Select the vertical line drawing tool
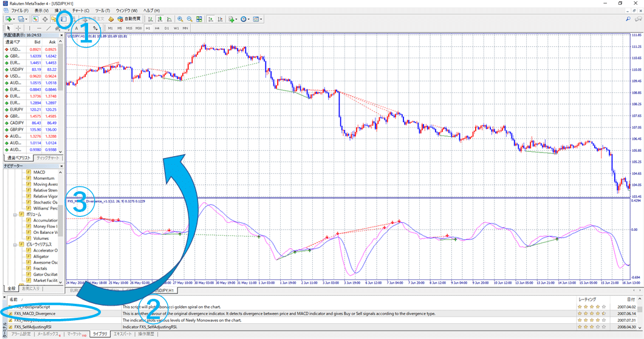Viewport: 644px width, 339px height. [30, 29]
